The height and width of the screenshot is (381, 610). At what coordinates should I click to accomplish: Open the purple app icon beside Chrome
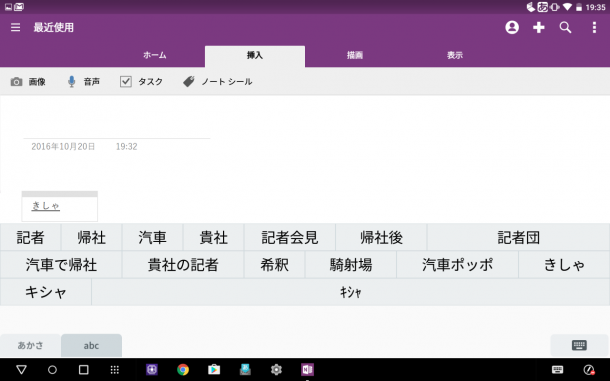pyautogui.click(x=152, y=370)
